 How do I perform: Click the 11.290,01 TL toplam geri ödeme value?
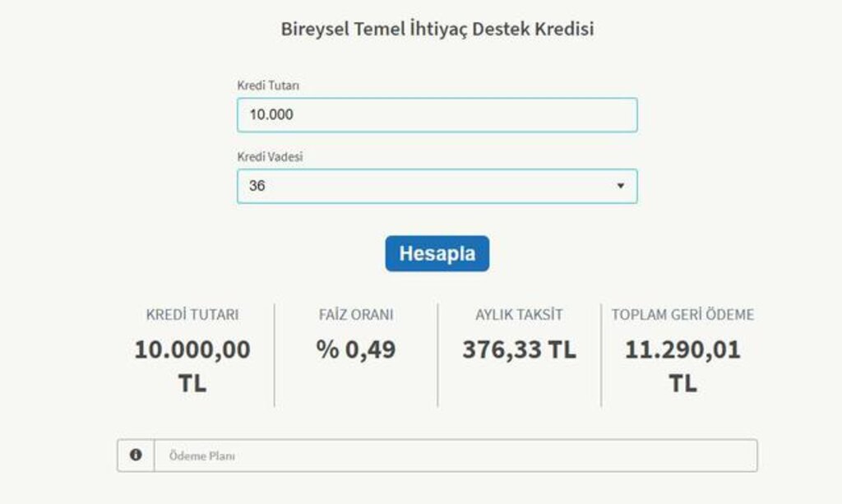point(682,366)
